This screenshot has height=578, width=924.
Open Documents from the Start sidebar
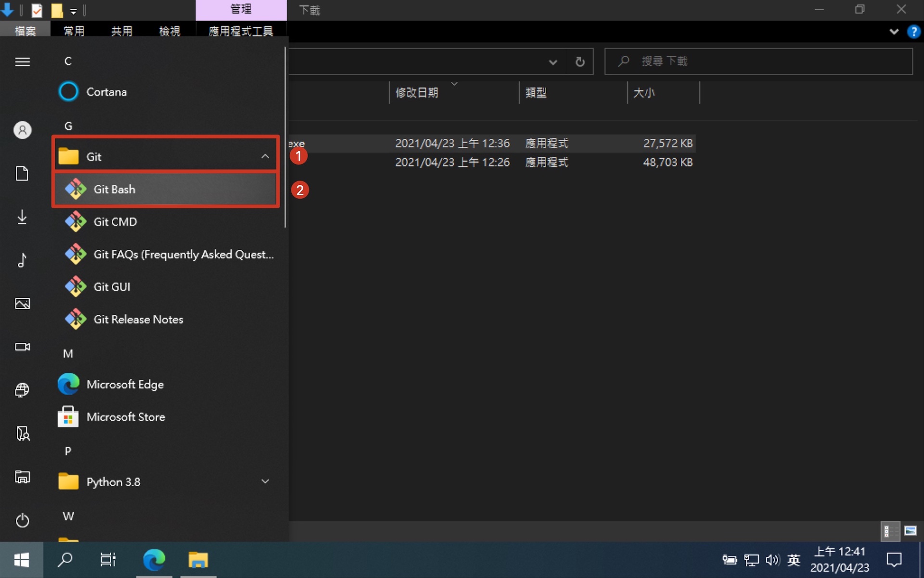pos(22,173)
